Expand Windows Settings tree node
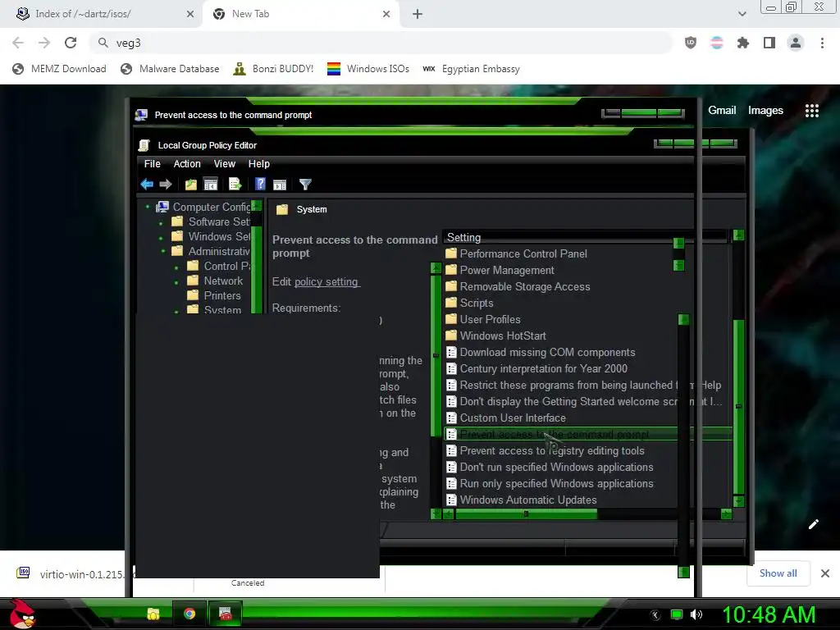 161,237
